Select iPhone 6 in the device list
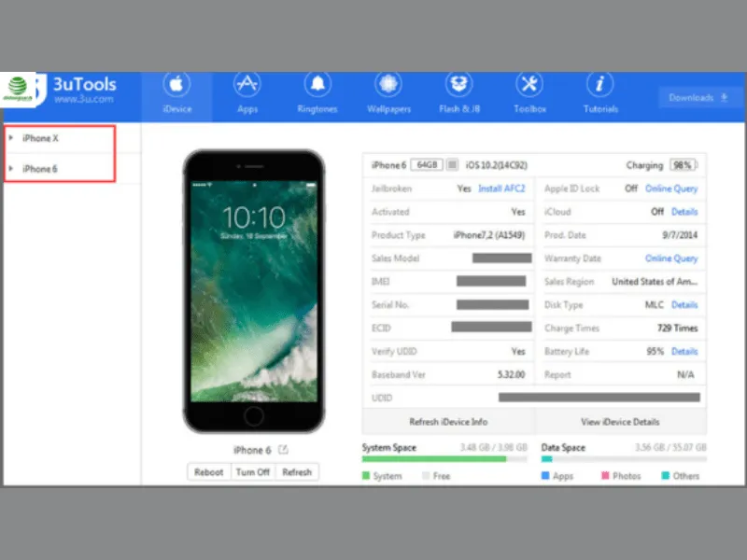747x560 pixels. (40, 169)
